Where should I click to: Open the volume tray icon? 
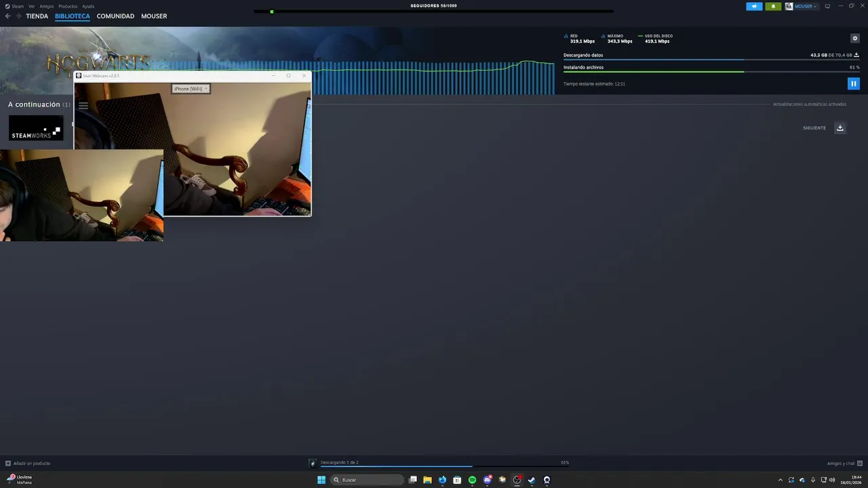[832, 480]
